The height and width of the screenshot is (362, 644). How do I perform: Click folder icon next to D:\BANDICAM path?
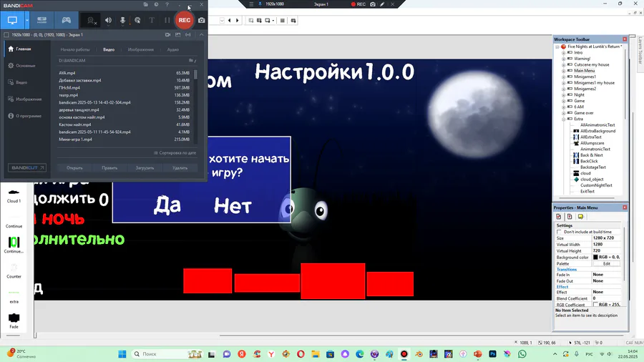[x=191, y=60]
